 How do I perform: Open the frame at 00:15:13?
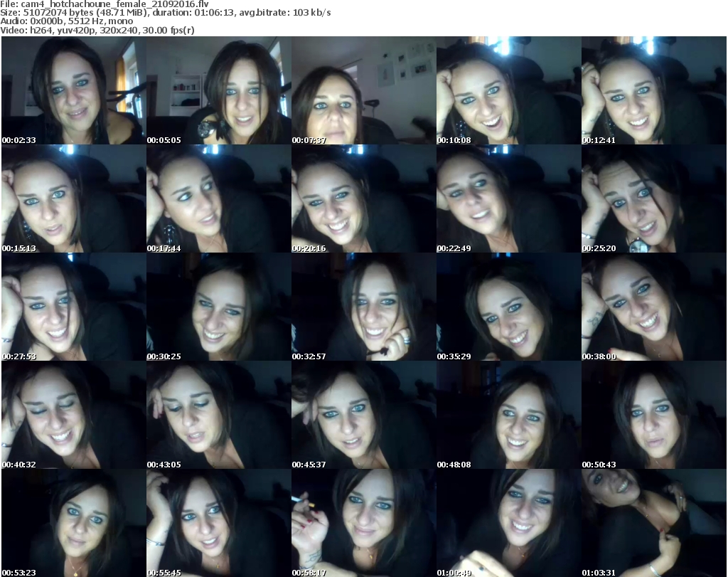[x=74, y=198]
